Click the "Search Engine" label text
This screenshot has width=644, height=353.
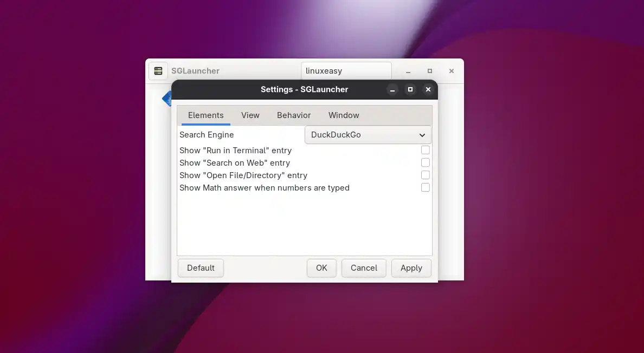pos(207,135)
